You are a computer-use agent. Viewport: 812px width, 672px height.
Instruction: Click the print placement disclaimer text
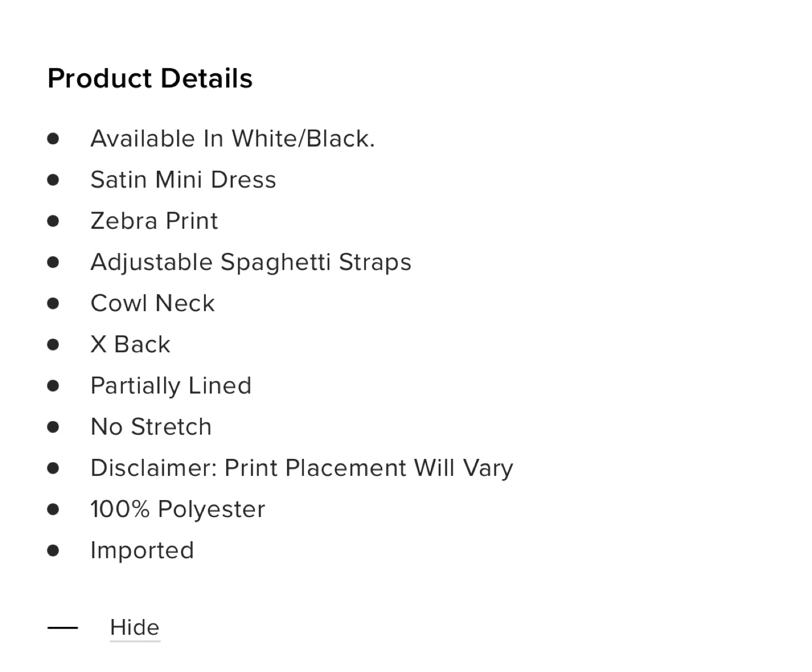(302, 468)
